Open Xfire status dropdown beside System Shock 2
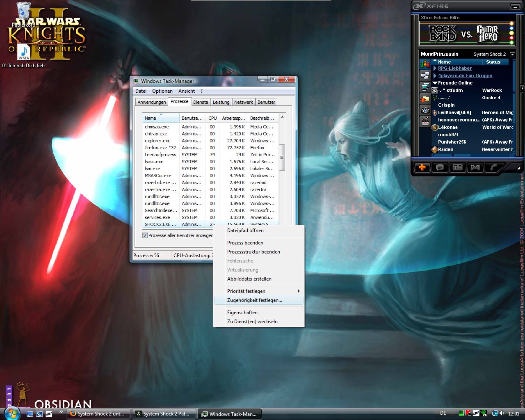 click(512, 54)
